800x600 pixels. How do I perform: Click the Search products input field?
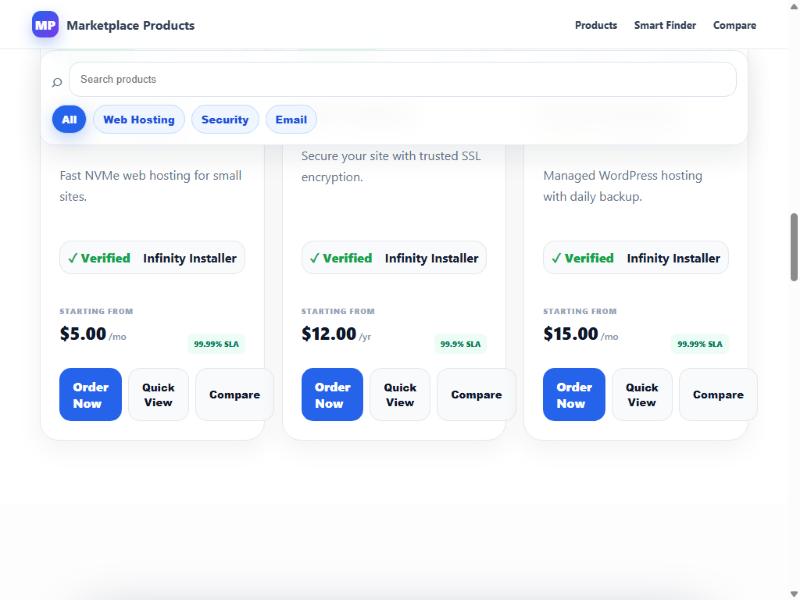(403, 79)
